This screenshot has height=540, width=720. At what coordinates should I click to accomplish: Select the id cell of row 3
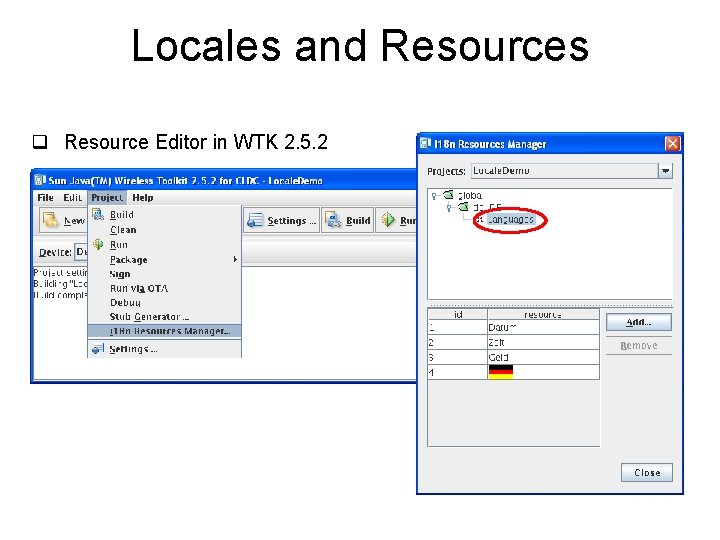[458, 357]
